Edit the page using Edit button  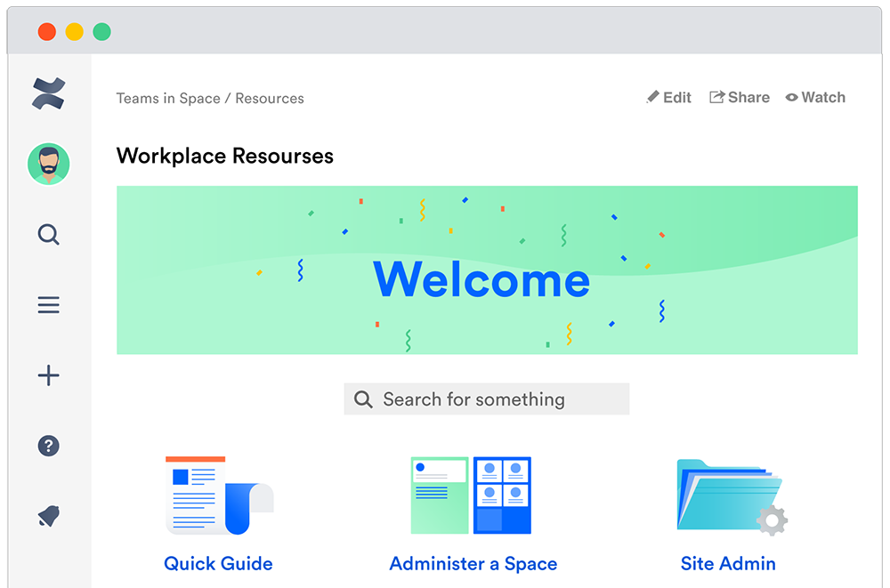668,98
